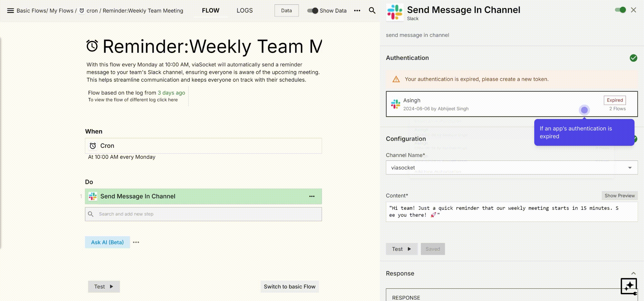Click Switch to basic Flow
This screenshot has height=301, width=644.
[x=290, y=287]
